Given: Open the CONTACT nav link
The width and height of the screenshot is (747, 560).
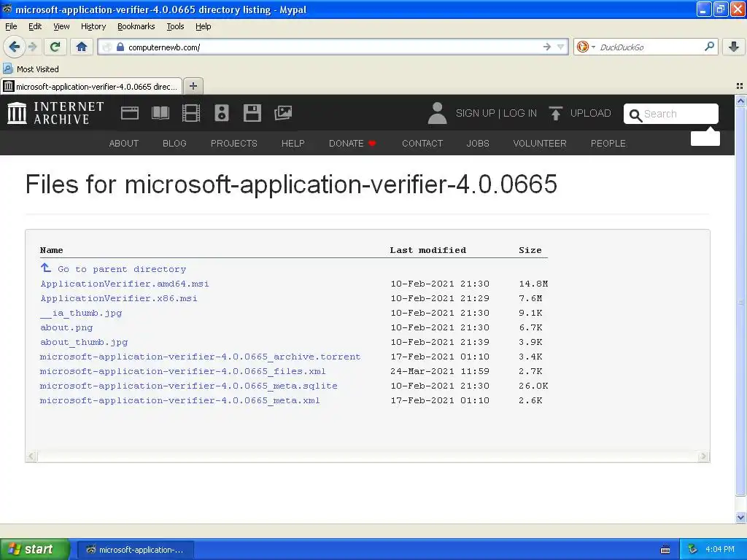Looking at the screenshot, I should pos(422,144).
